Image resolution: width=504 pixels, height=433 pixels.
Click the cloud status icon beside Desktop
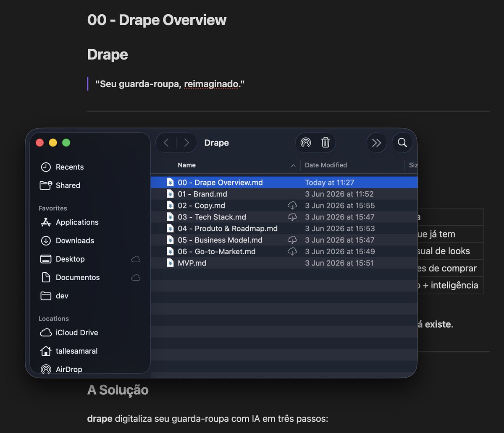tap(136, 259)
